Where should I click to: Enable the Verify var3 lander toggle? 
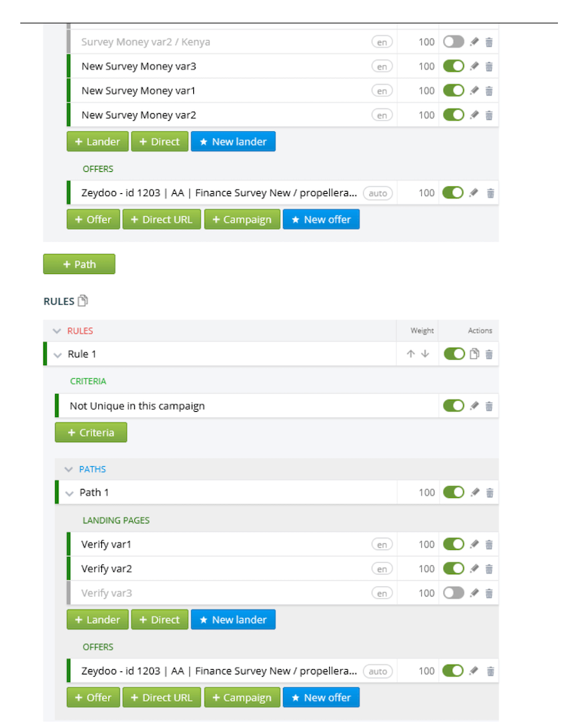454,593
